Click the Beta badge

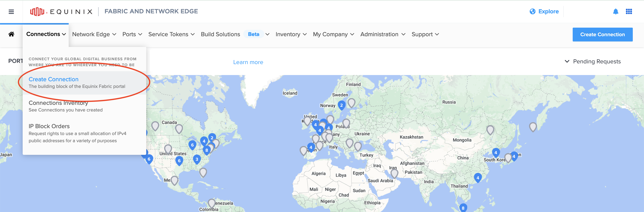coord(253,34)
